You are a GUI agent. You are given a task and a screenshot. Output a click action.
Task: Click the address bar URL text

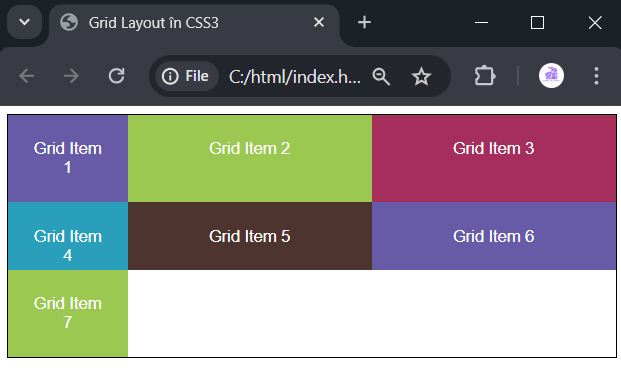[295, 76]
